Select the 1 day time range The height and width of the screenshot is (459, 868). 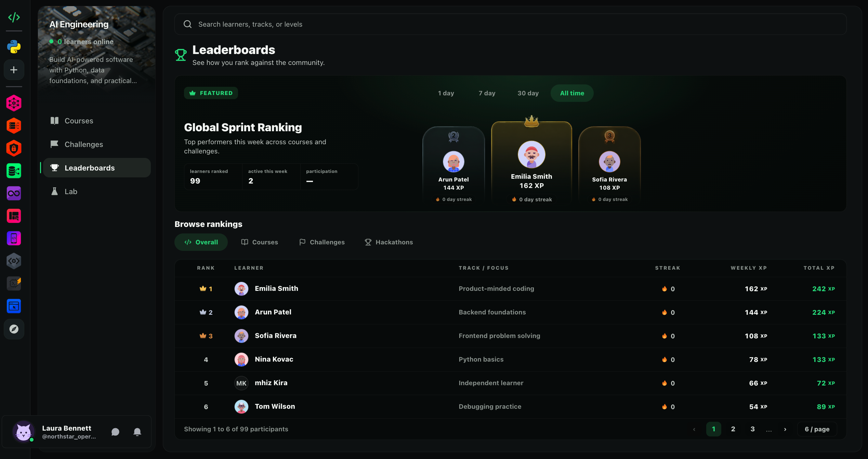click(x=446, y=93)
